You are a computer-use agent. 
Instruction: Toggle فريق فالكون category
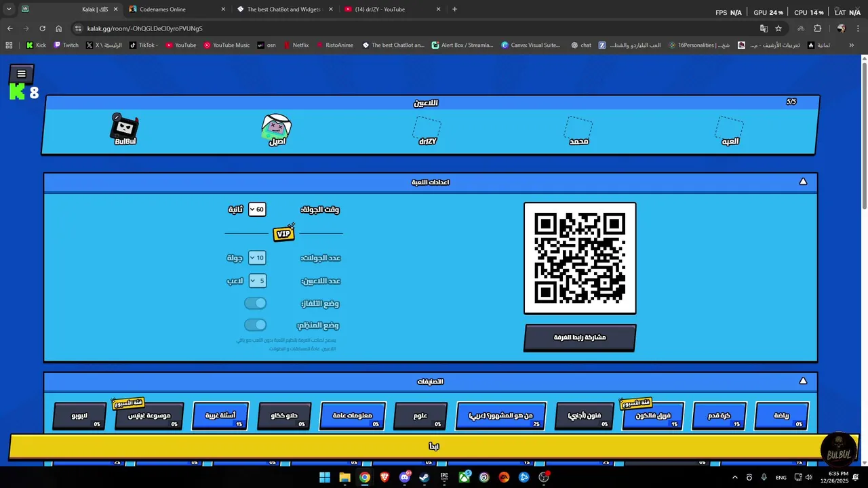tap(652, 416)
